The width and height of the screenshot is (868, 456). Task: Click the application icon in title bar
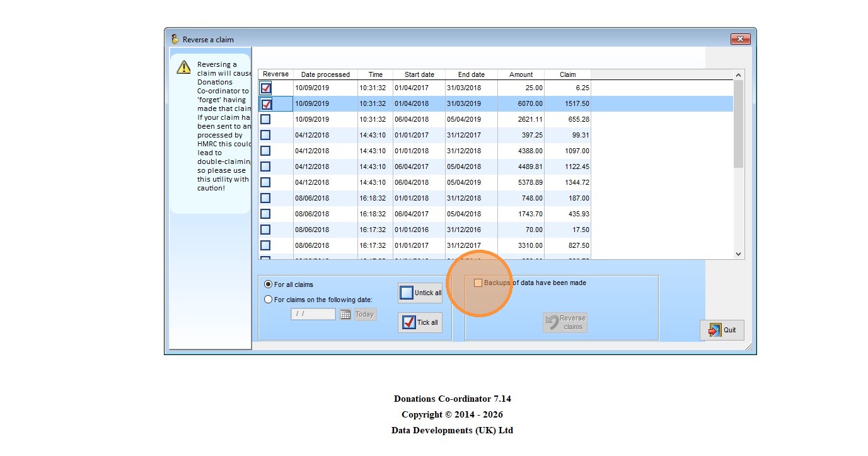(175, 39)
